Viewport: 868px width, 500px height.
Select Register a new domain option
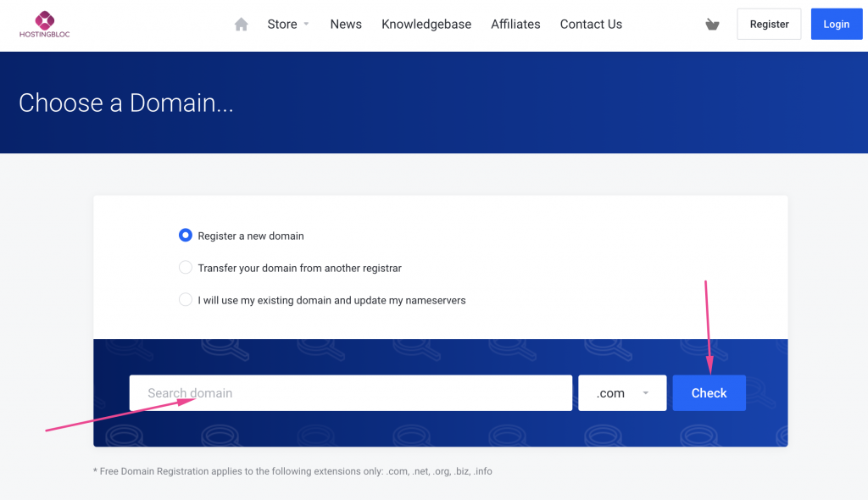pos(186,236)
